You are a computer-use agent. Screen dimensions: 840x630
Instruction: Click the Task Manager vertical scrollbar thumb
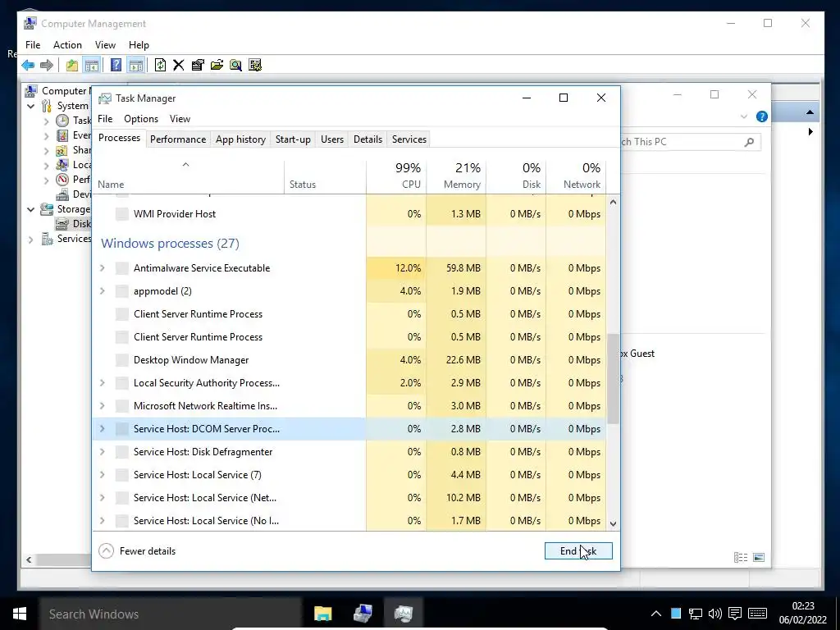point(613,379)
